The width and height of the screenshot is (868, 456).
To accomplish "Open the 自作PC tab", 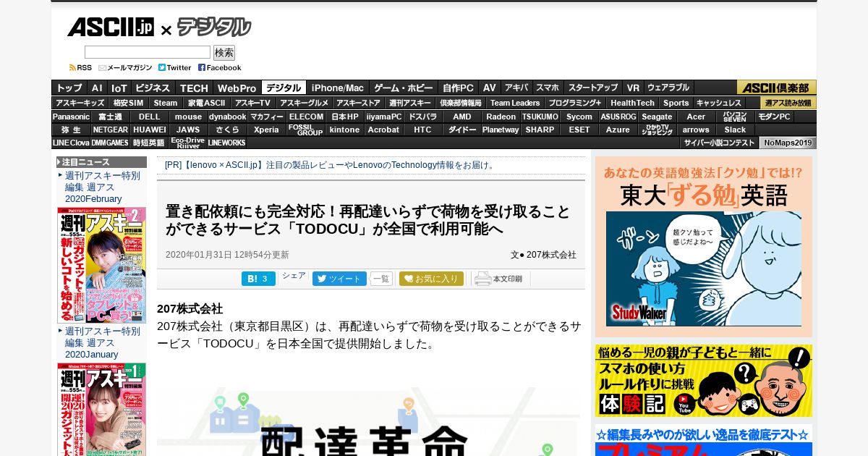I will [x=459, y=88].
